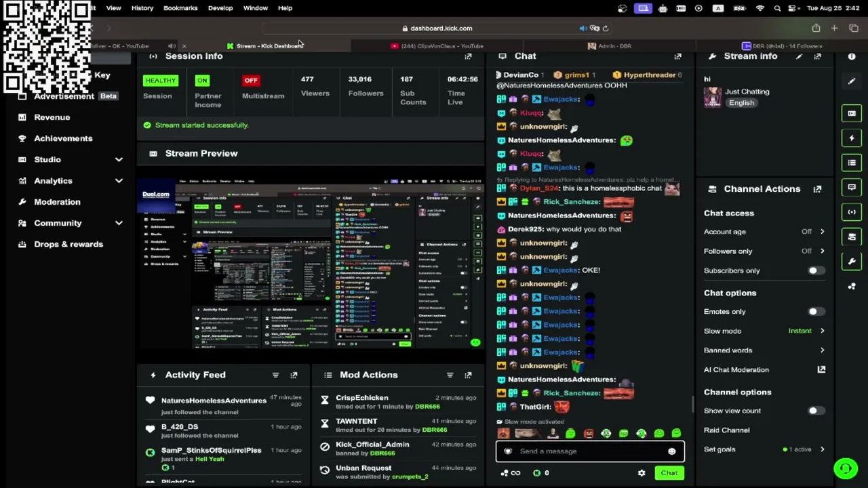Toggle the Chat widget icon in the right rail

tap(852, 187)
